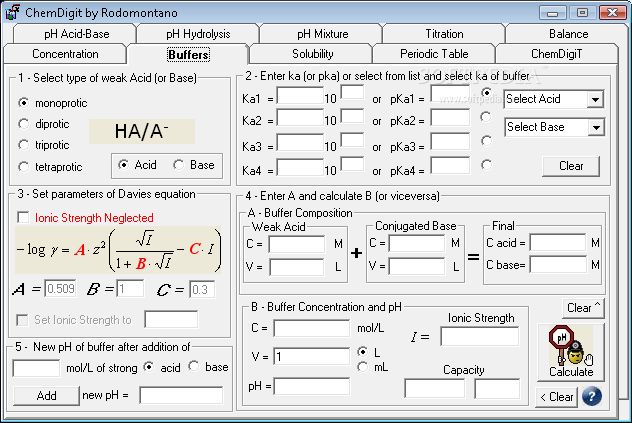
Task: Click the pH input field
Action: 312,386
